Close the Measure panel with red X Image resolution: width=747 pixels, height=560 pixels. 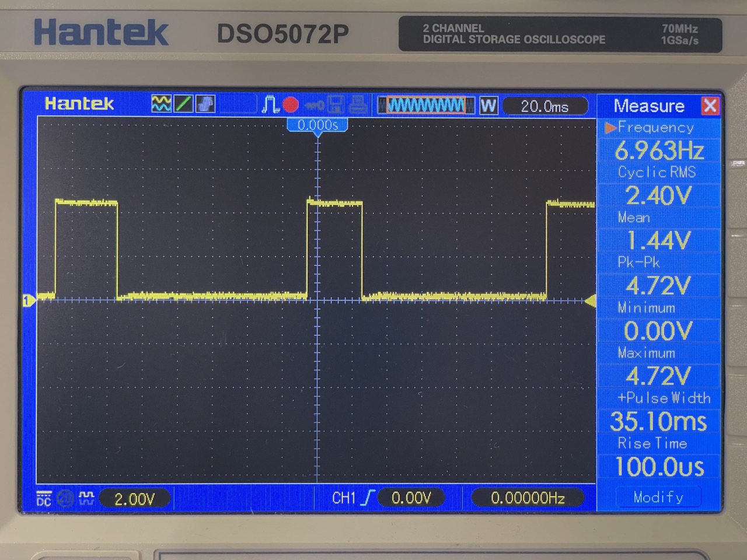[x=710, y=106]
